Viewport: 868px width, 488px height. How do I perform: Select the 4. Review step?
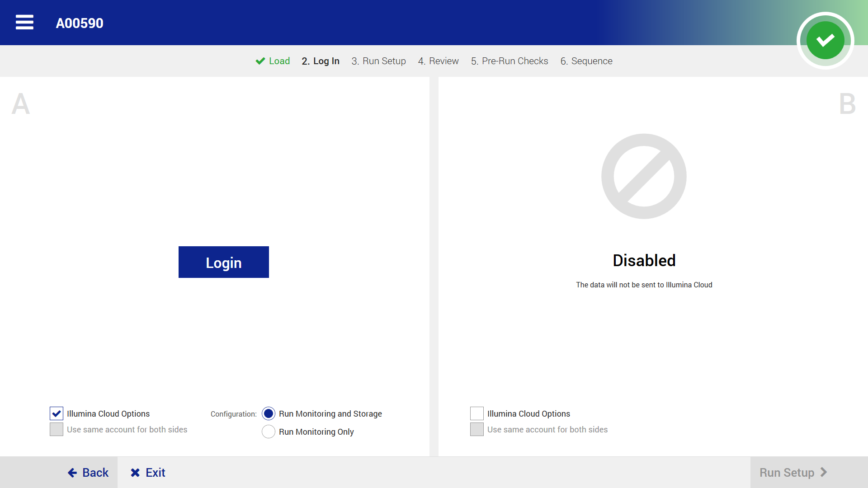point(439,61)
